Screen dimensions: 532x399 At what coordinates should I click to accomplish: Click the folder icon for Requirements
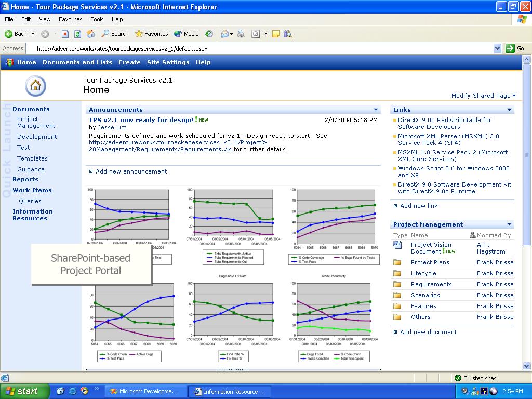pyautogui.click(x=397, y=284)
